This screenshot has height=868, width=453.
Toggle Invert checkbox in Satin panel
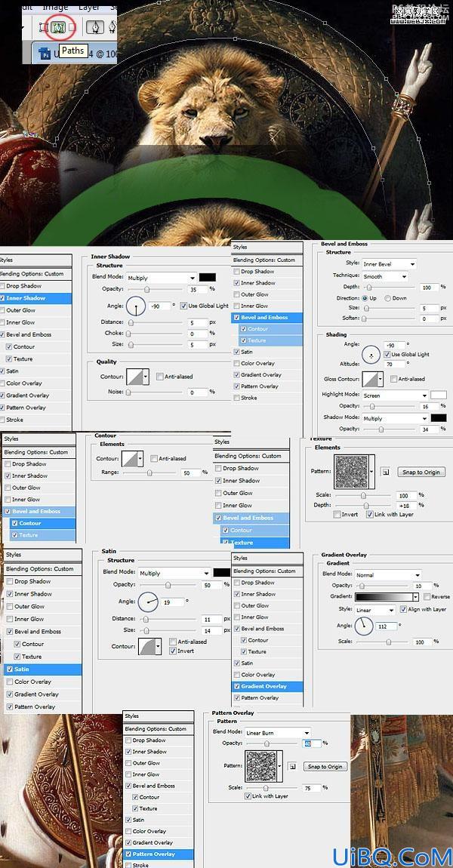tap(173, 651)
